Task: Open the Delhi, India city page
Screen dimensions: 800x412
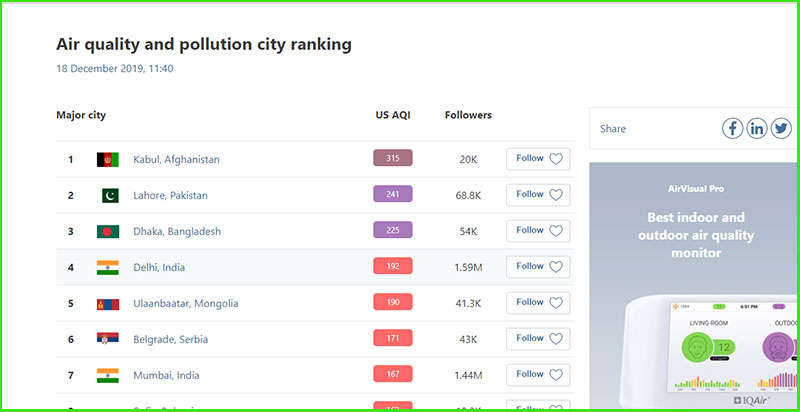Action: [159, 267]
